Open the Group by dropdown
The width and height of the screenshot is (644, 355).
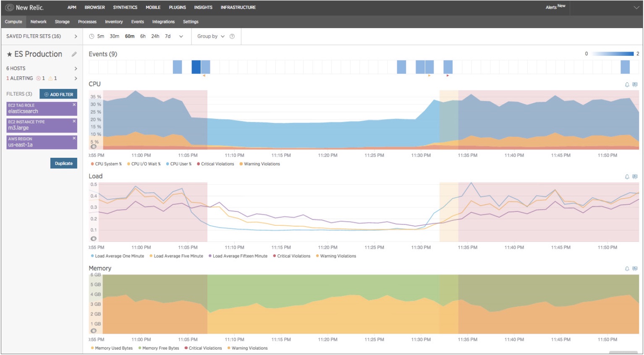click(x=211, y=37)
